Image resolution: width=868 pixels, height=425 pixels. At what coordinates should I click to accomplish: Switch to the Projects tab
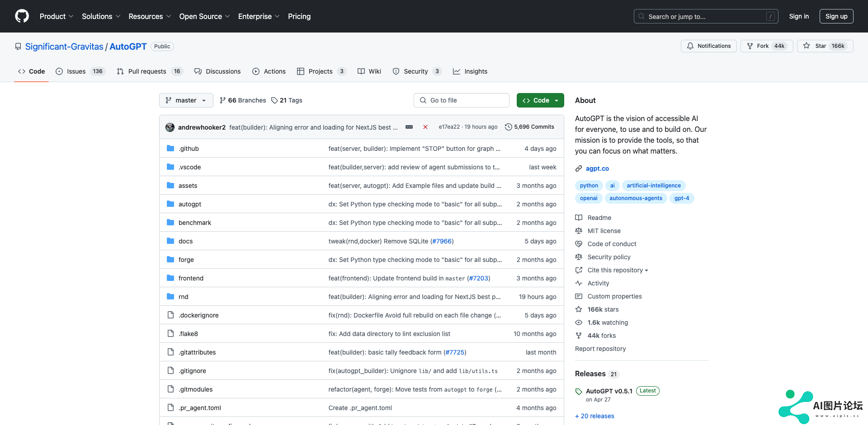pyautogui.click(x=321, y=71)
